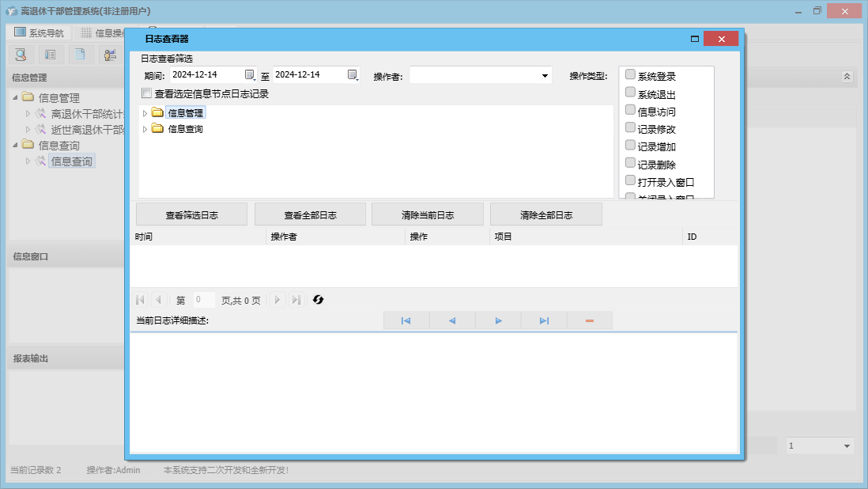The width and height of the screenshot is (868, 489).
Task: Click in the log detail description area
Action: (x=434, y=392)
